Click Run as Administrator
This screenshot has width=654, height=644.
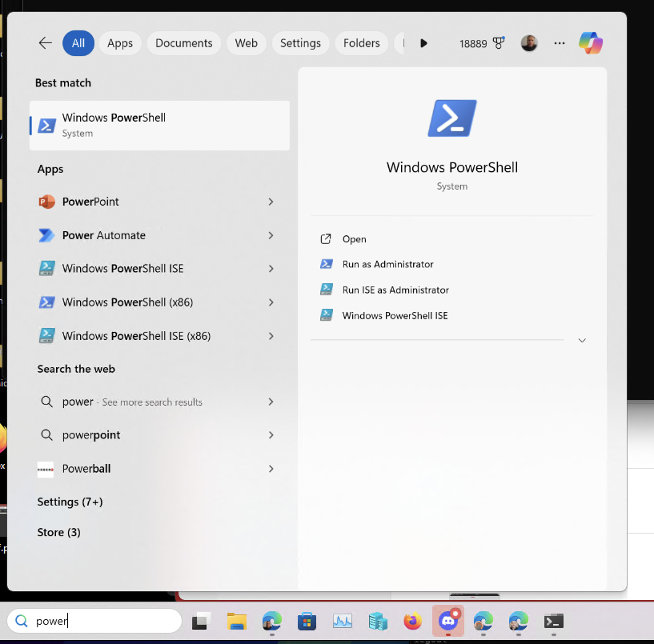click(387, 264)
